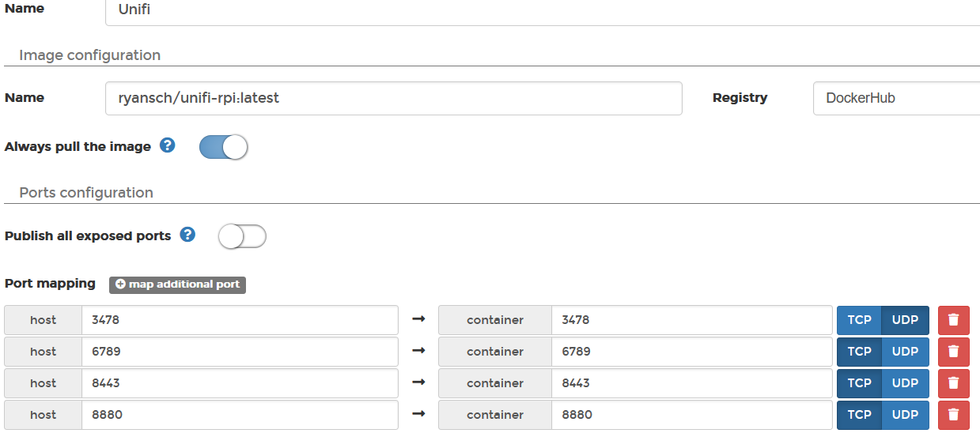Select TCP for port 6789 mapping
Screen dimensions: 980x437
(x=860, y=352)
